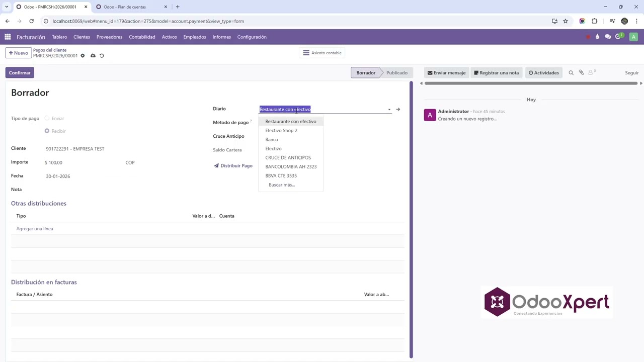Click the chatter horizontal scrollbar
The height and width of the screenshot is (362, 644).
[x=531, y=83]
